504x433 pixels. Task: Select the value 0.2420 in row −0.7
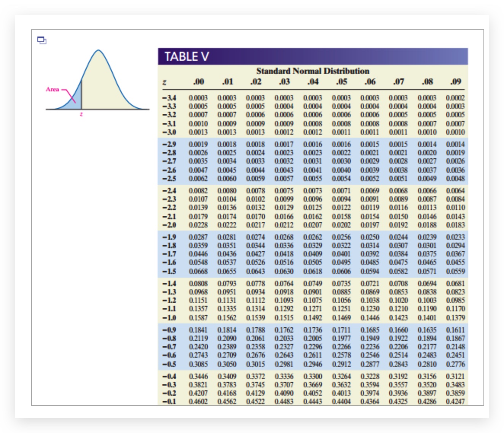(198, 347)
